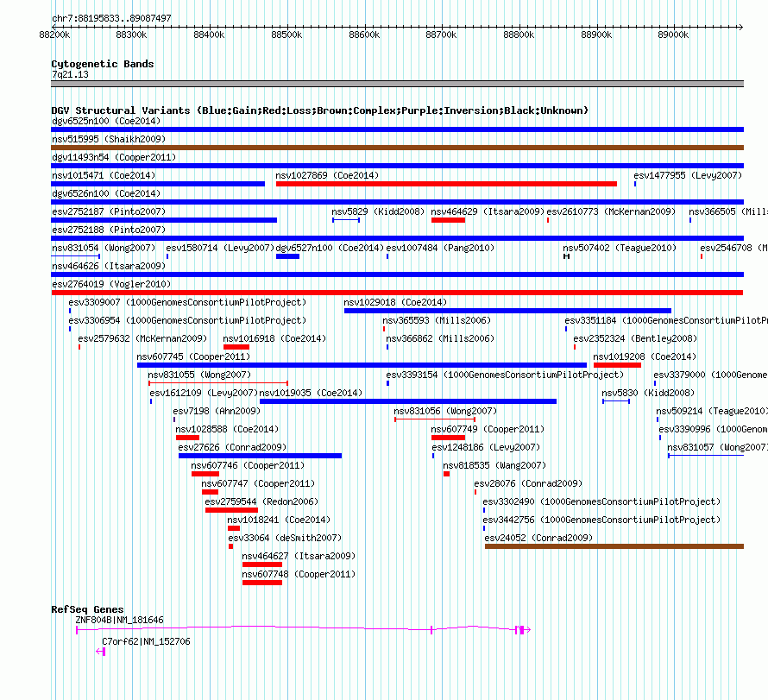Select esv24052 (Conrad2009) variant label
Screen dimensions: 768x700
[538, 538]
